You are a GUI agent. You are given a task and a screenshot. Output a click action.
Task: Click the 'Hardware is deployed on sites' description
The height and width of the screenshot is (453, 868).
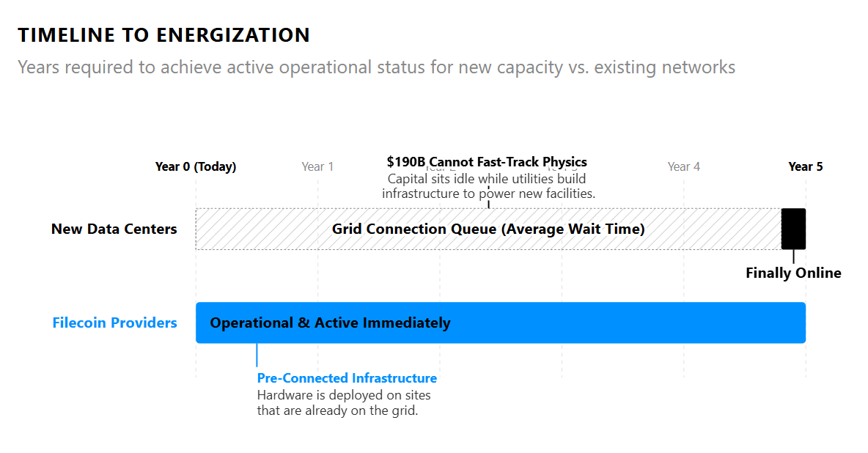344,402
